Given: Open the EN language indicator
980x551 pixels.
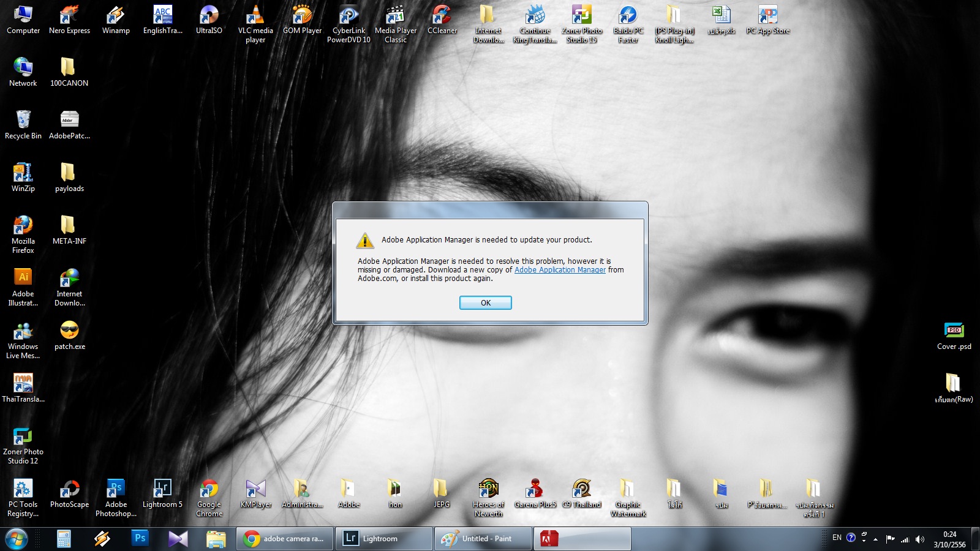Looking at the screenshot, I should click(837, 538).
